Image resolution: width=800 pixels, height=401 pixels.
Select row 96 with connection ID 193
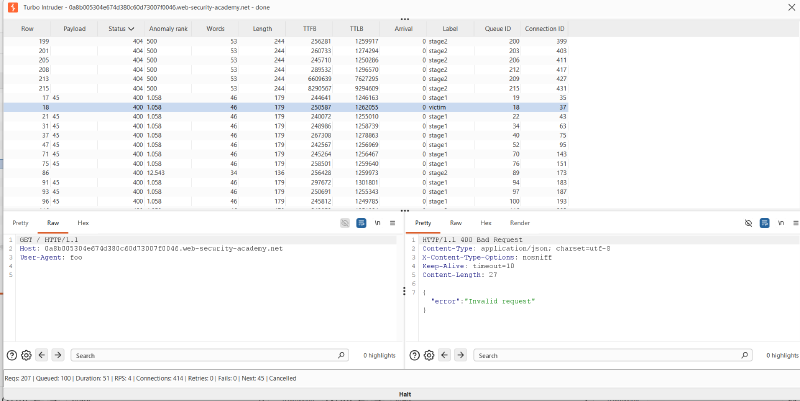coord(286,201)
